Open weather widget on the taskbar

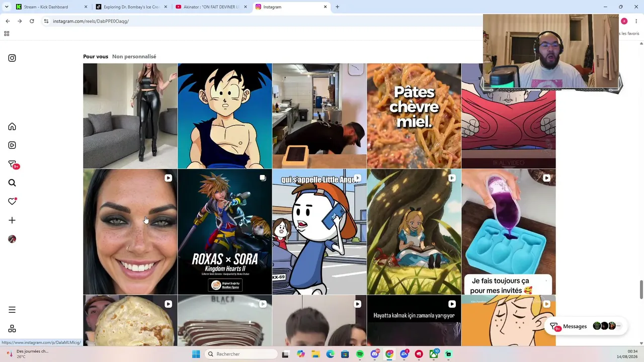(28, 354)
